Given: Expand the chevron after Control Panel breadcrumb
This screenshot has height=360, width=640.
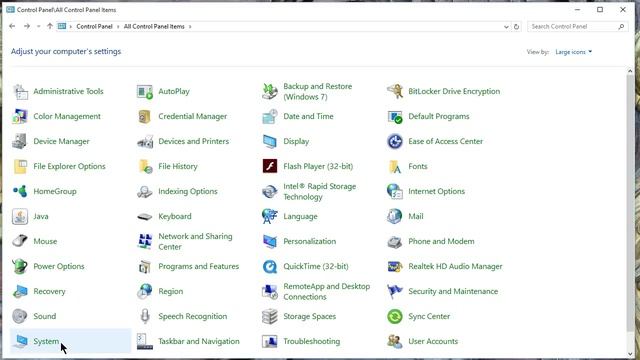Looking at the screenshot, I should pos(118,27).
